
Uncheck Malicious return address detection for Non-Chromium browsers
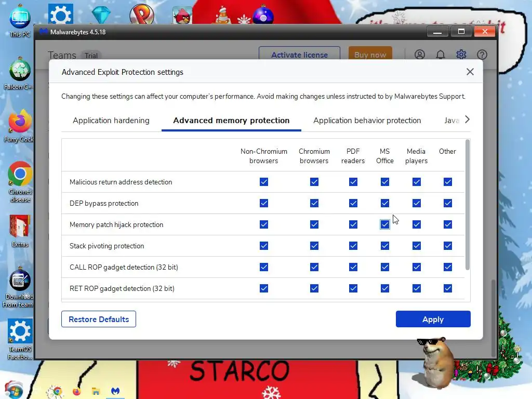coord(263,182)
